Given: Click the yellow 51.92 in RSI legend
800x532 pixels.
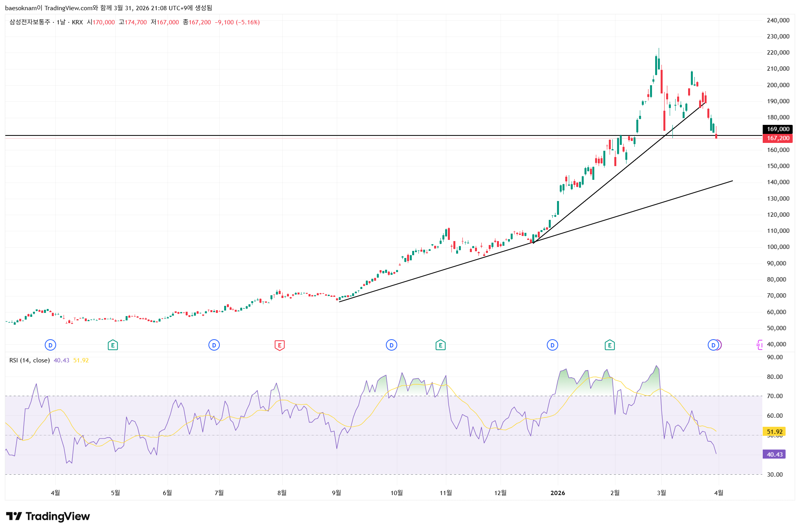Looking at the screenshot, I should [x=81, y=360].
